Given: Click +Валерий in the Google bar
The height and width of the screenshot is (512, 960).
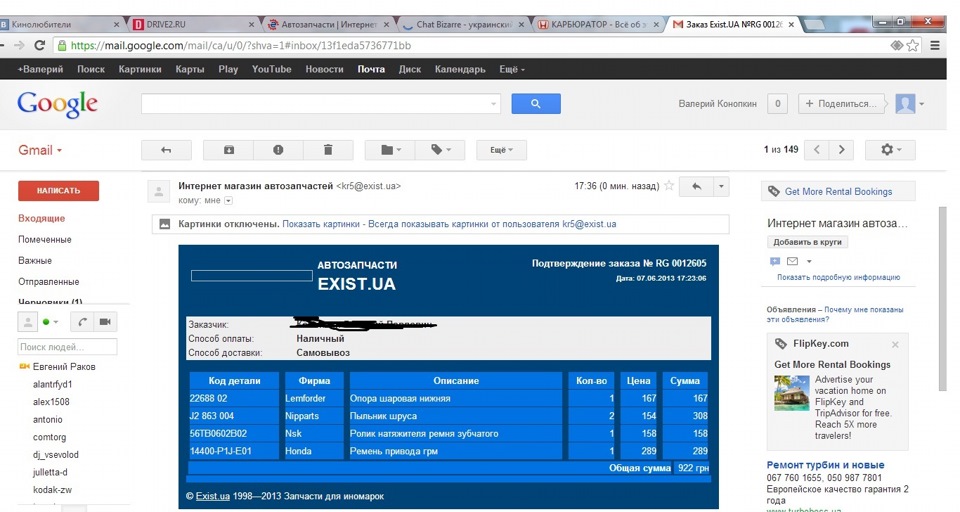Looking at the screenshot, I should (x=40, y=69).
